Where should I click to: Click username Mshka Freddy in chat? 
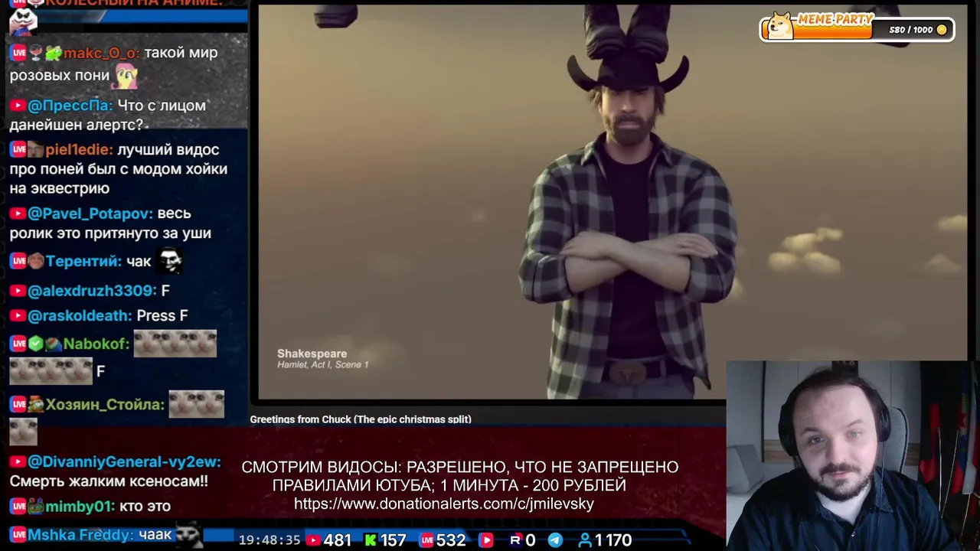[80, 535]
